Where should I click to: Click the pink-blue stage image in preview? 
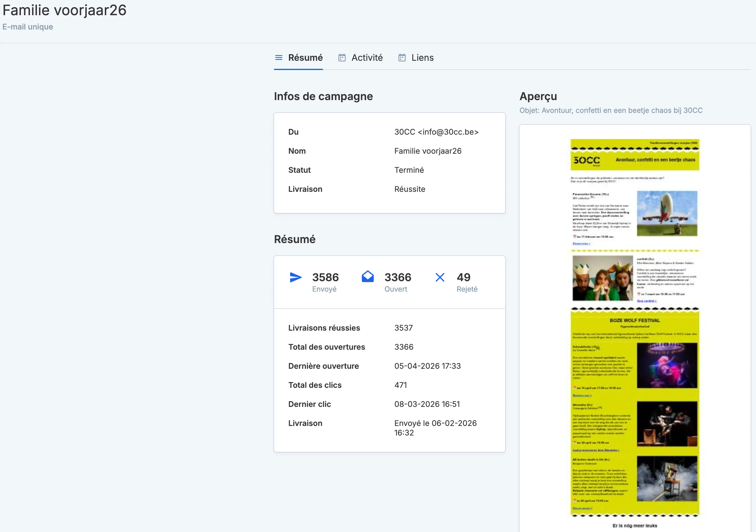coord(667,365)
